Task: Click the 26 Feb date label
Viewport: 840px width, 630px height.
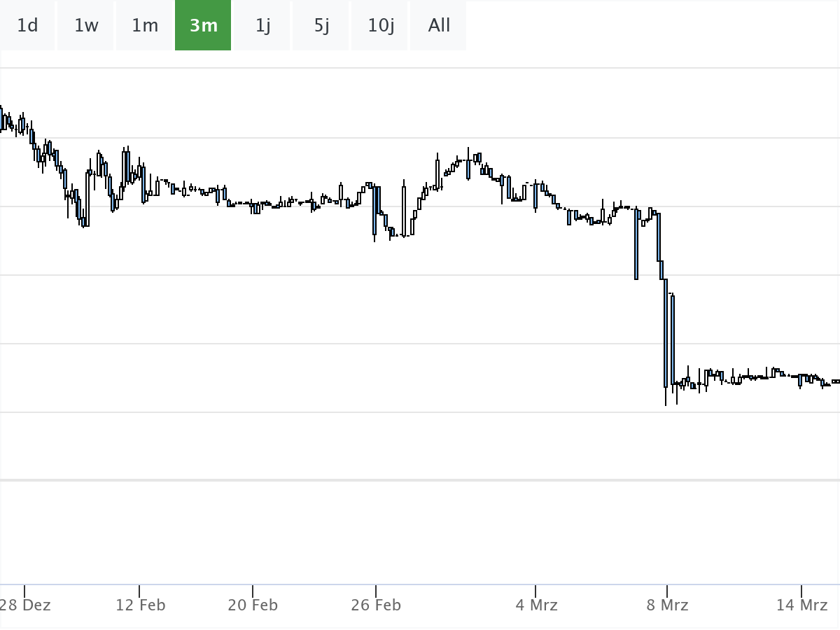Action: pos(376,605)
